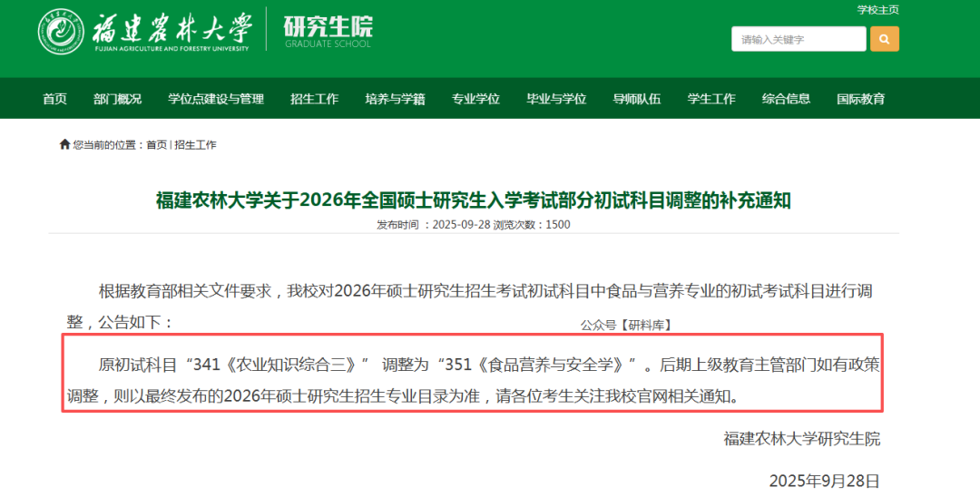980x497 pixels.
Task: Open the 培养与学籍 menu
Action: [x=395, y=99]
